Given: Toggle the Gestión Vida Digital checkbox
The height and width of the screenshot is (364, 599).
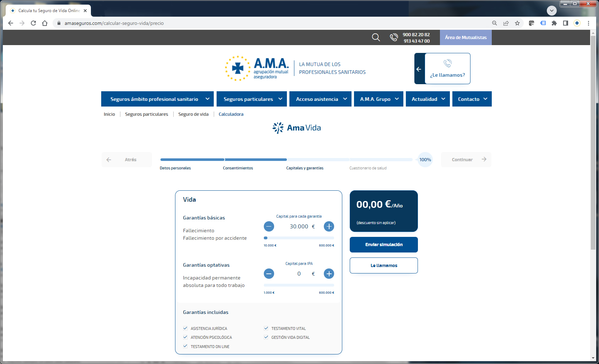Looking at the screenshot, I should [266, 337].
